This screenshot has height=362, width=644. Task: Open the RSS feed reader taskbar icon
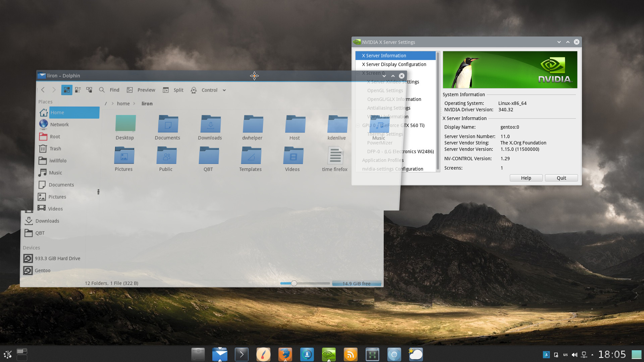351,354
